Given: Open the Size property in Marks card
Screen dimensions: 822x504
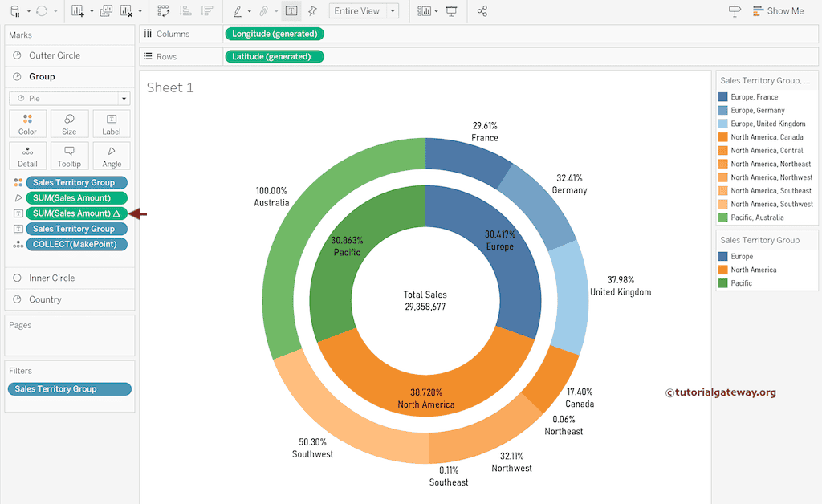Looking at the screenshot, I should 69,124.
